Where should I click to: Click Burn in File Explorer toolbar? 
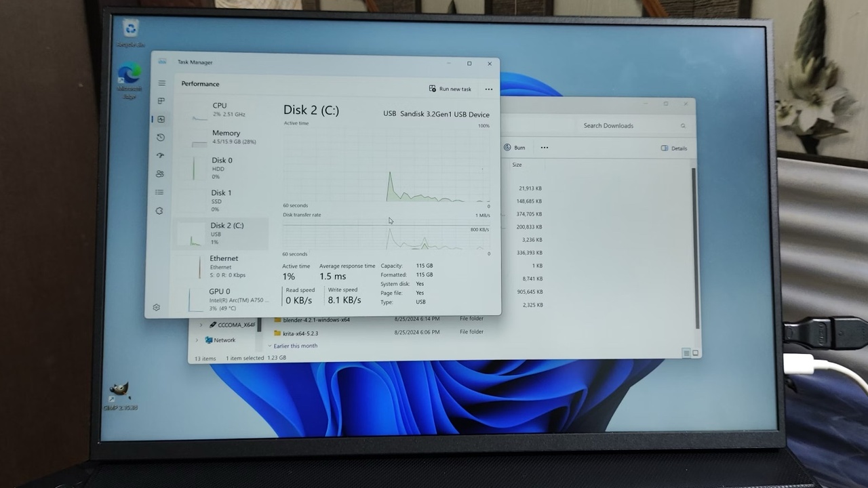point(515,147)
